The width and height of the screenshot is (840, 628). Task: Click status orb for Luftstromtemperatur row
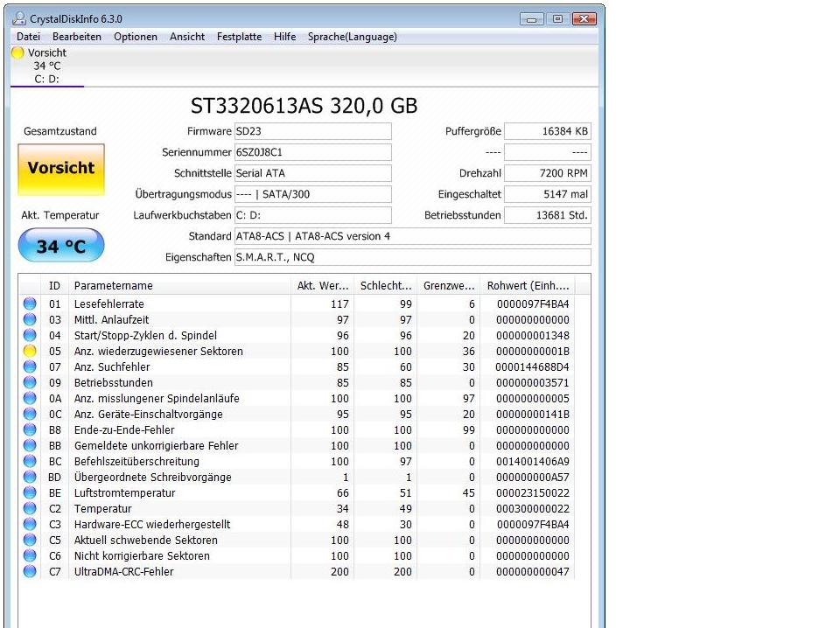pos(30,492)
